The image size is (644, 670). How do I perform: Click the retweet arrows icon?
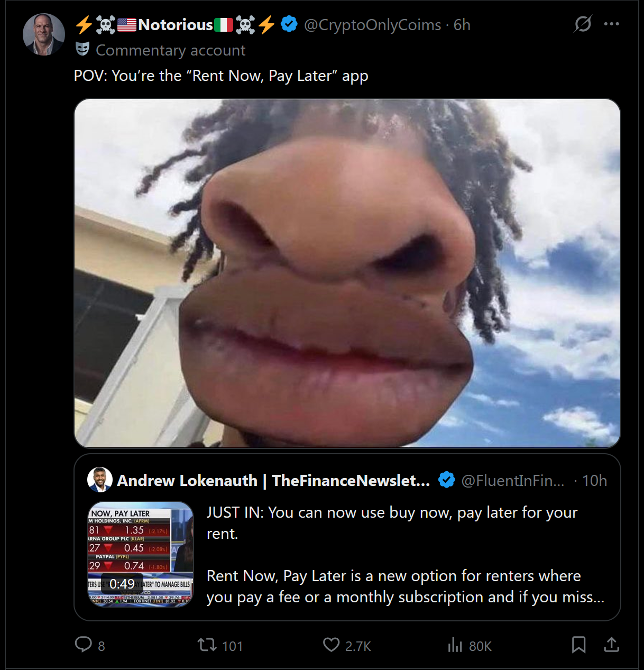point(207,645)
